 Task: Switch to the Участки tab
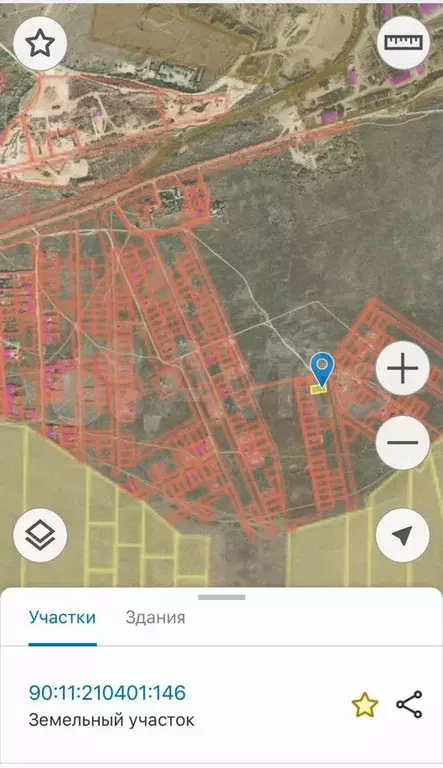pos(62,617)
